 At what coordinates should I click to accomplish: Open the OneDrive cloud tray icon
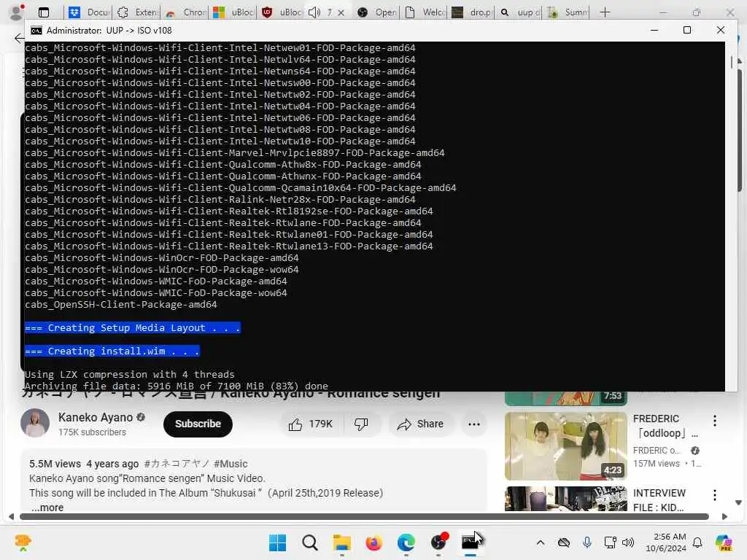point(564,542)
